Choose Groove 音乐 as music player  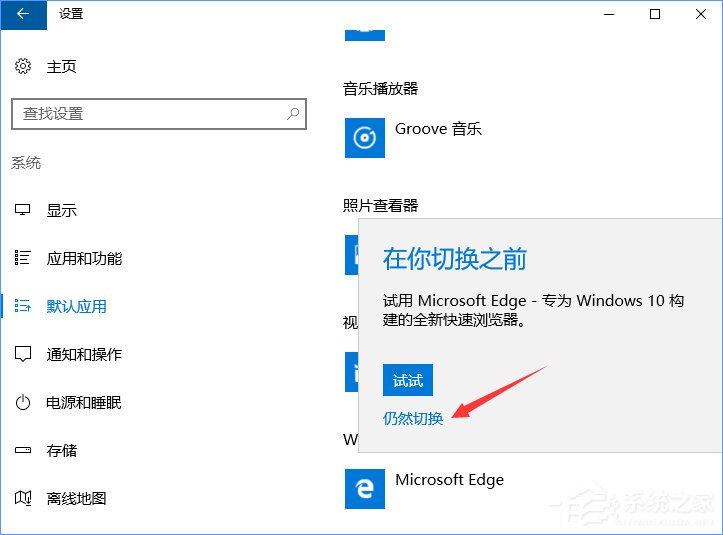438,129
